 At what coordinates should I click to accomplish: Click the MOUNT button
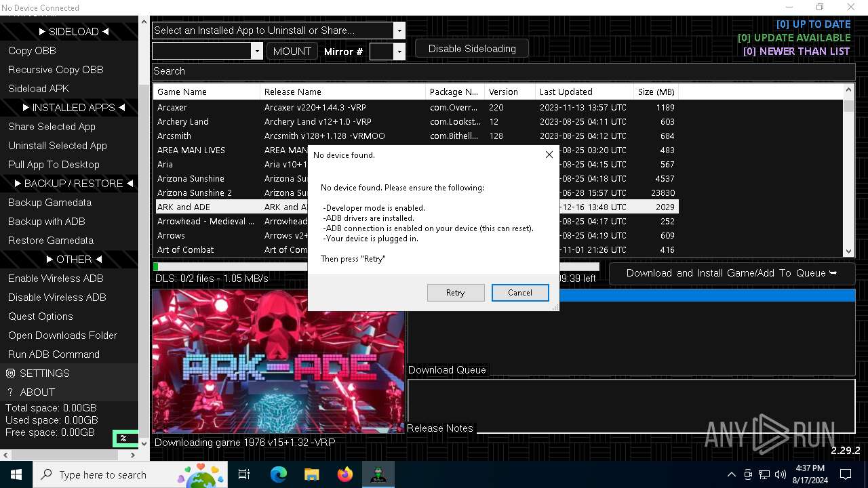click(x=292, y=51)
